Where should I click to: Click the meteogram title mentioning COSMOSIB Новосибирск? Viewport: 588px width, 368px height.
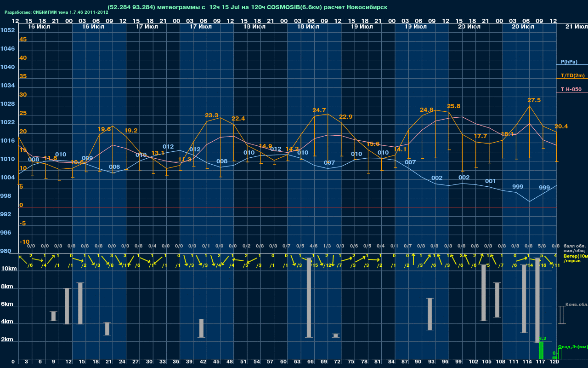[x=247, y=7]
